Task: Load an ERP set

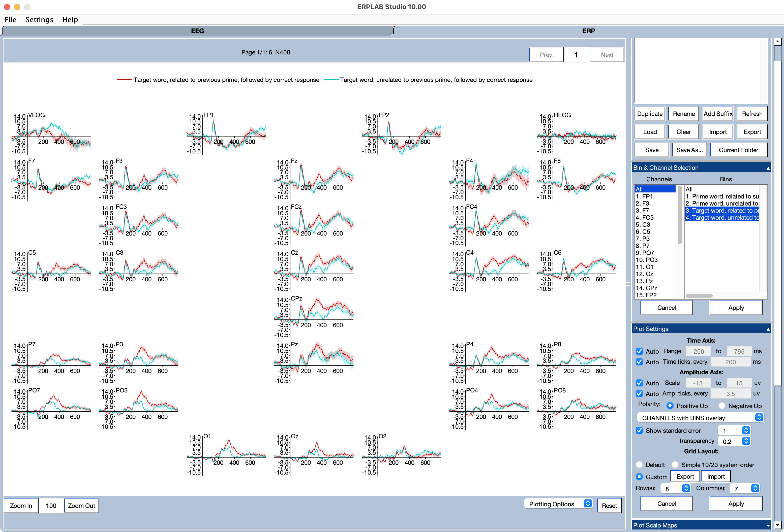Action: click(650, 132)
